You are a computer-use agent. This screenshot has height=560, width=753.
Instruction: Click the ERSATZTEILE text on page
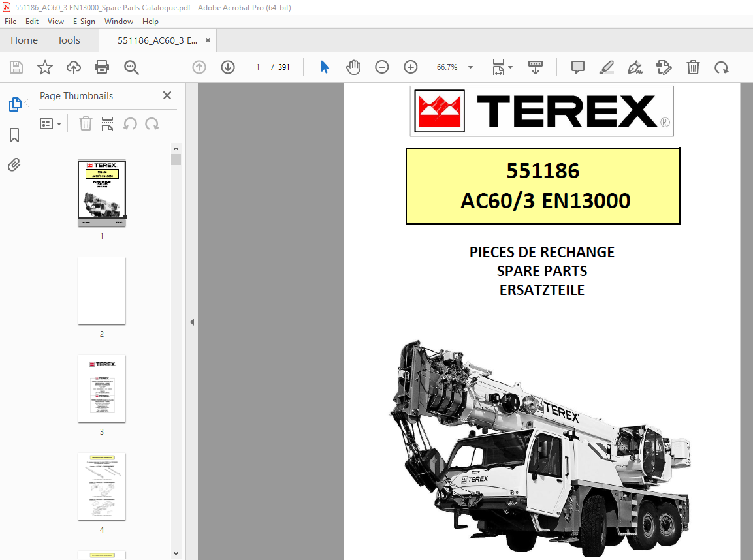pyautogui.click(x=541, y=290)
